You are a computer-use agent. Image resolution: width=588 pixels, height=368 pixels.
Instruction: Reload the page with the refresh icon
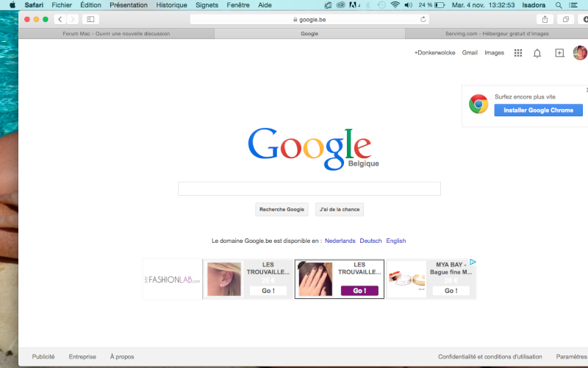423,20
